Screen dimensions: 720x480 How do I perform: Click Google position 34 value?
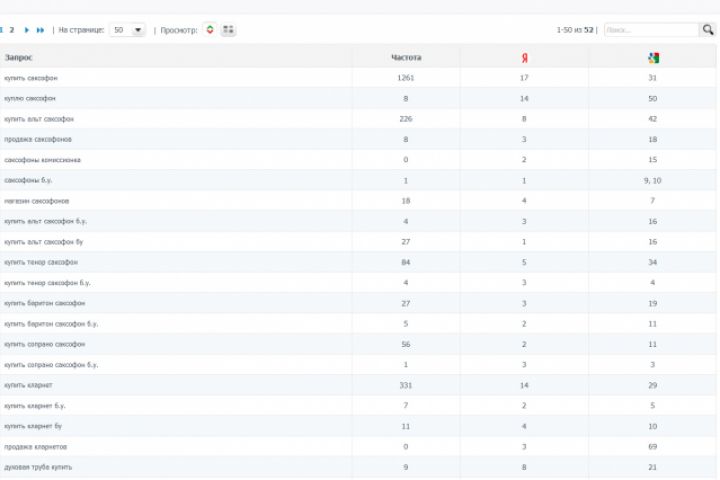pyautogui.click(x=652, y=262)
